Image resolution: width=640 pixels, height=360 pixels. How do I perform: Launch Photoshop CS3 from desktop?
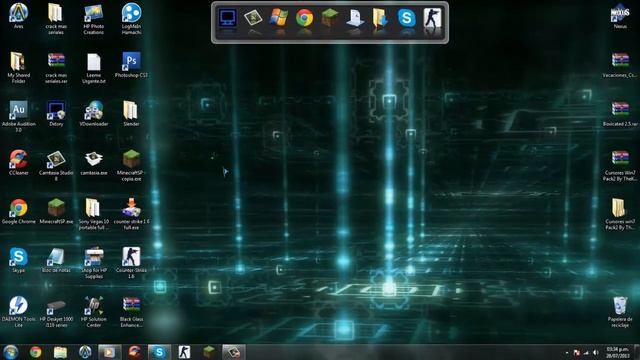pos(131,65)
